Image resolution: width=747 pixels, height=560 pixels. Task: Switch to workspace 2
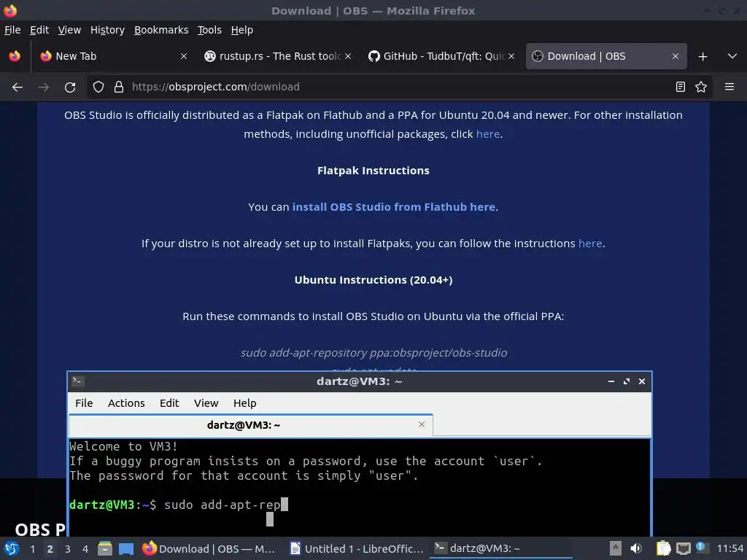coord(50,549)
